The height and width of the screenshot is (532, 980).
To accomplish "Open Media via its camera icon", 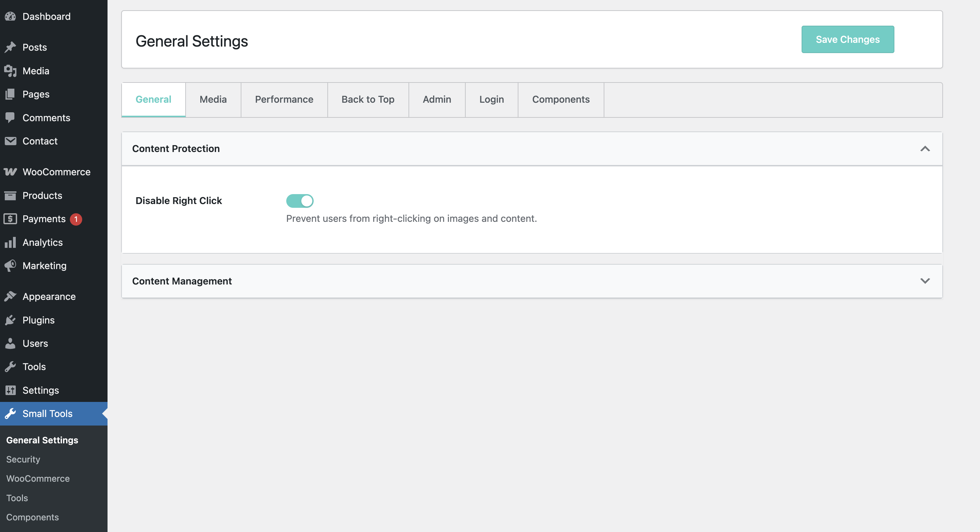I will [10, 71].
